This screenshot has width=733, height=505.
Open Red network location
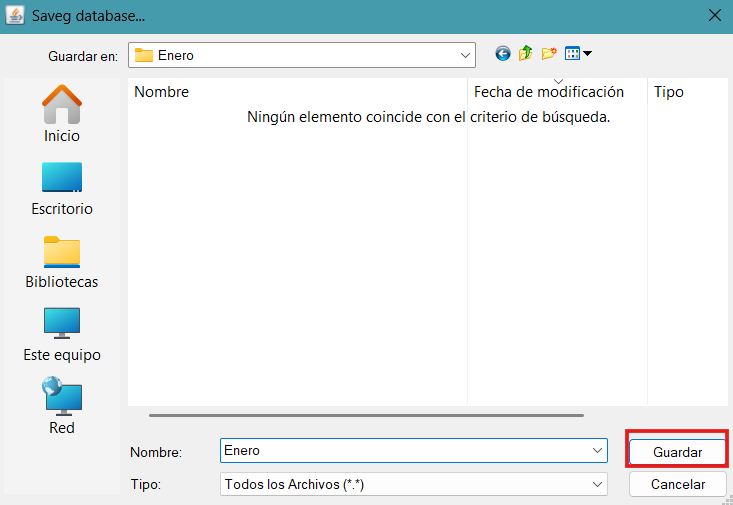click(62, 406)
